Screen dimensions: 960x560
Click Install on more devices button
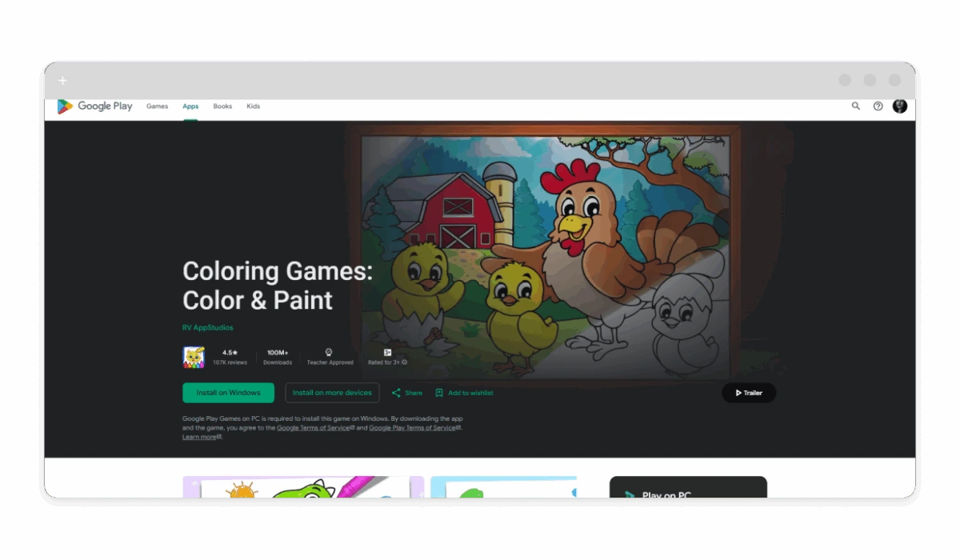coord(332,393)
